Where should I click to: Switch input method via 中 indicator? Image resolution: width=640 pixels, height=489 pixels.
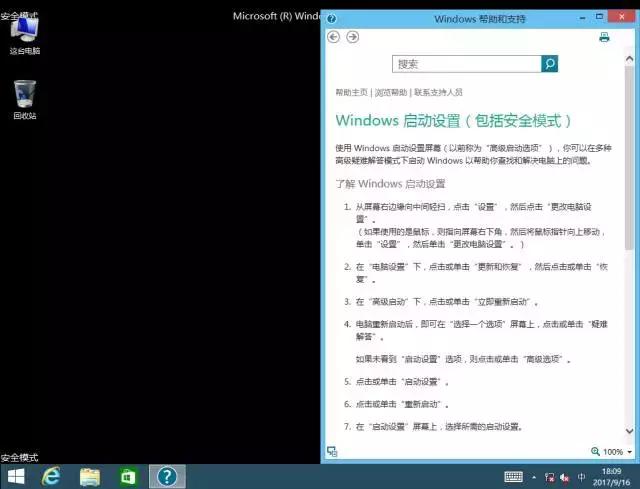tap(582, 476)
